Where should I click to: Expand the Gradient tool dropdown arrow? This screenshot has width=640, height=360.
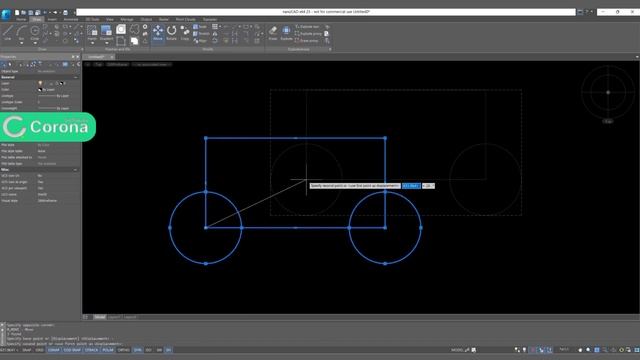click(x=106, y=43)
